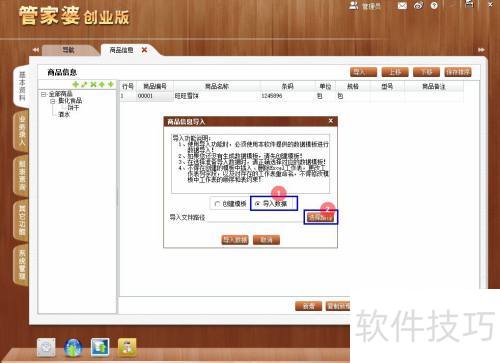Switch to the 导航 tab
500x363 pixels.
pos(69,50)
